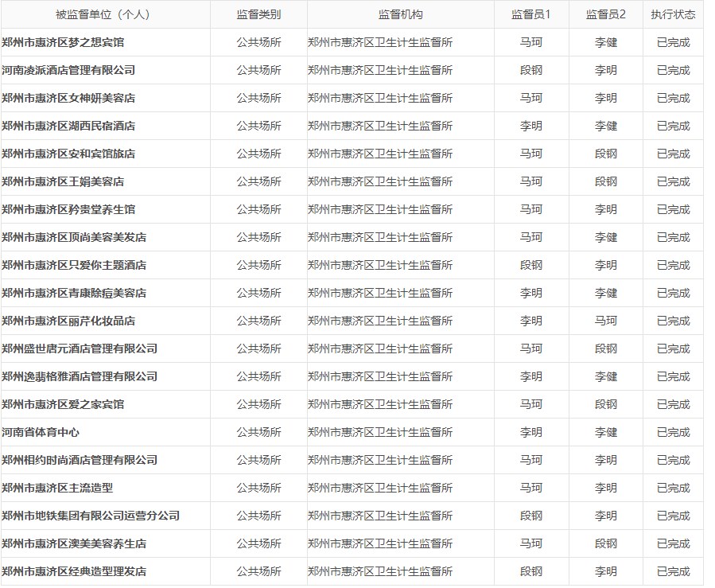Select 郑州市惠济区丽芹化妆品店 row name

pos(68,321)
